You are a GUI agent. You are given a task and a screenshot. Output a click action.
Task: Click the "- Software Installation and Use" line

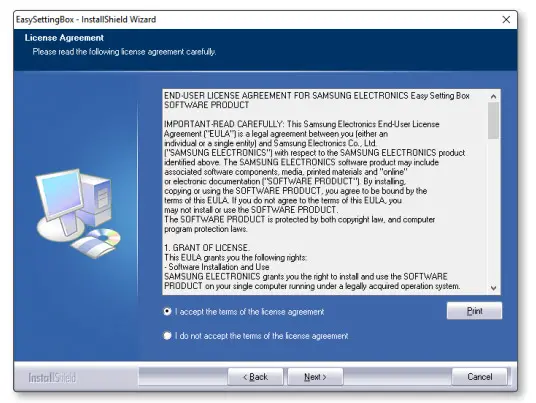(x=217, y=267)
